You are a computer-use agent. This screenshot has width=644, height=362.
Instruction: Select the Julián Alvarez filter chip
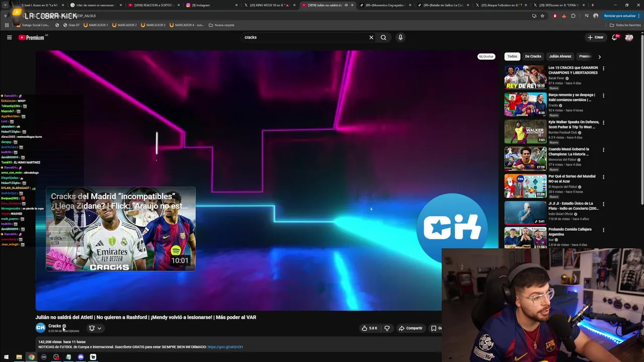pos(560,56)
